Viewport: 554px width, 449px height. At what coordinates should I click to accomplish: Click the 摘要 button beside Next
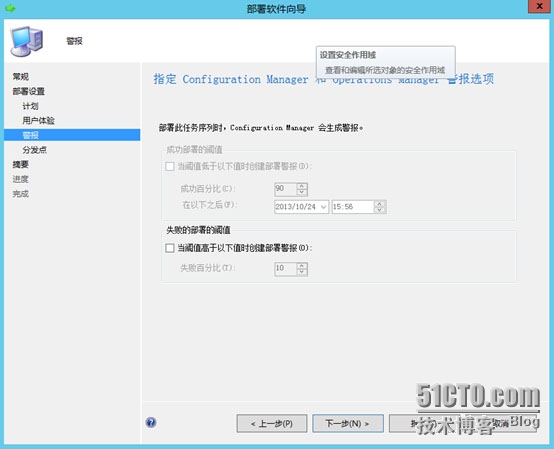point(424,423)
